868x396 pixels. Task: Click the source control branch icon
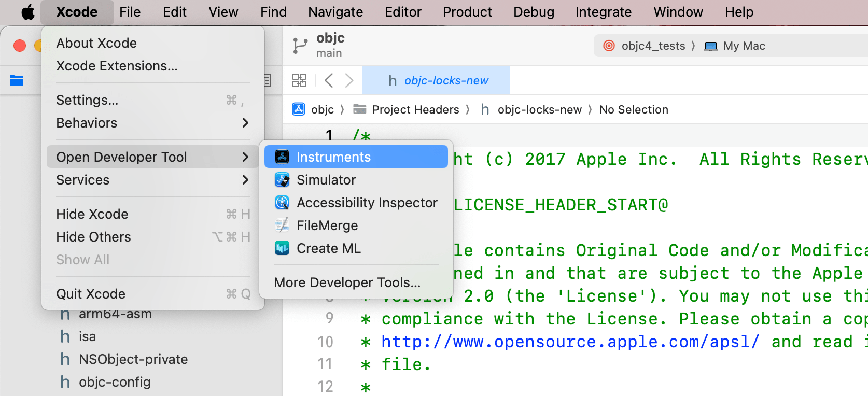tap(300, 46)
